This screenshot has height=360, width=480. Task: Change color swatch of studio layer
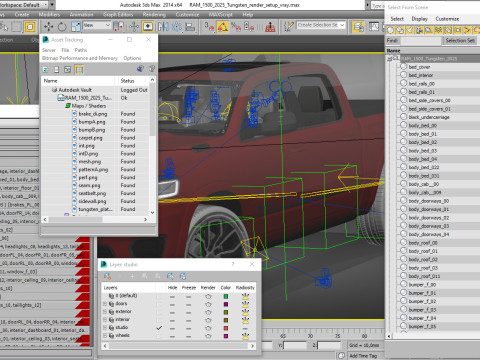(x=226, y=328)
